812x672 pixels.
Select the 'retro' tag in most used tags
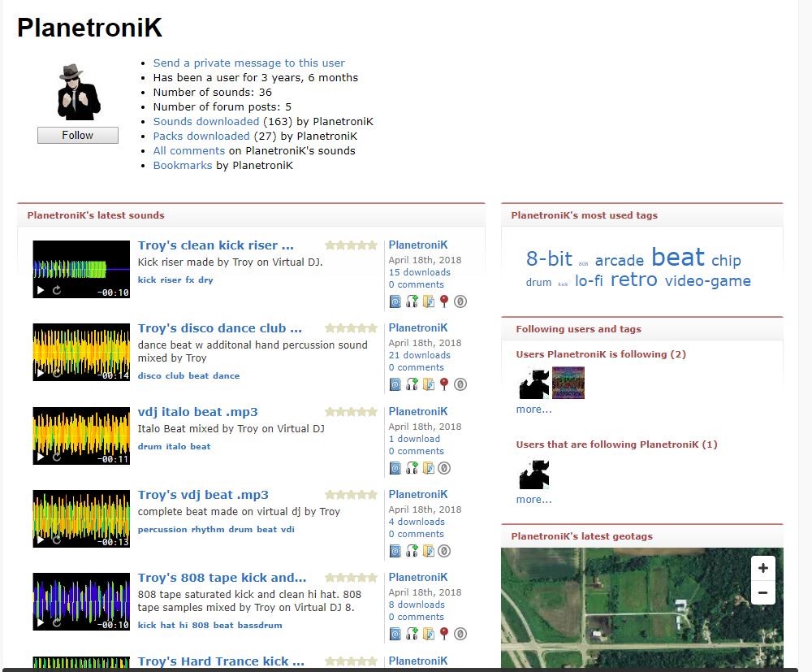pos(633,280)
